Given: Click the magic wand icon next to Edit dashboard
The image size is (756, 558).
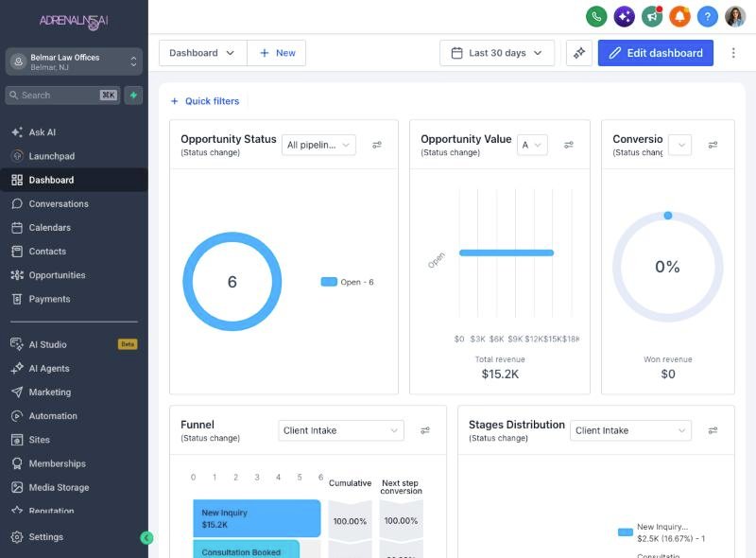Looking at the screenshot, I should pyautogui.click(x=579, y=53).
